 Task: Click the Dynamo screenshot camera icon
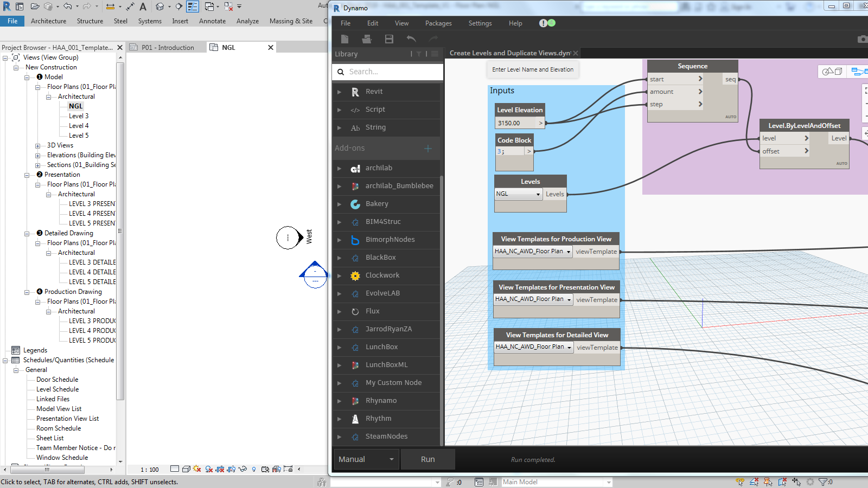pos(863,39)
